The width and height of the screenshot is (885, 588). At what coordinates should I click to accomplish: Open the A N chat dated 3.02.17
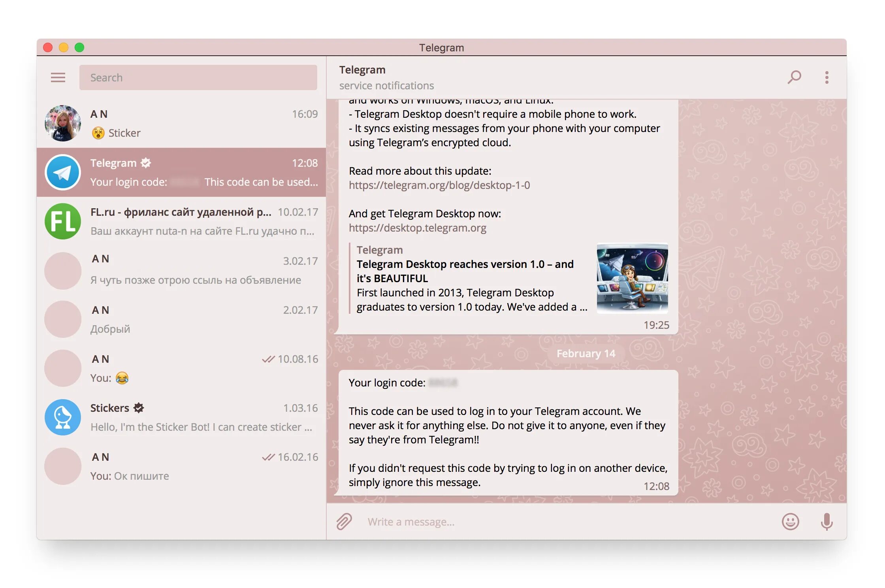click(x=181, y=270)
